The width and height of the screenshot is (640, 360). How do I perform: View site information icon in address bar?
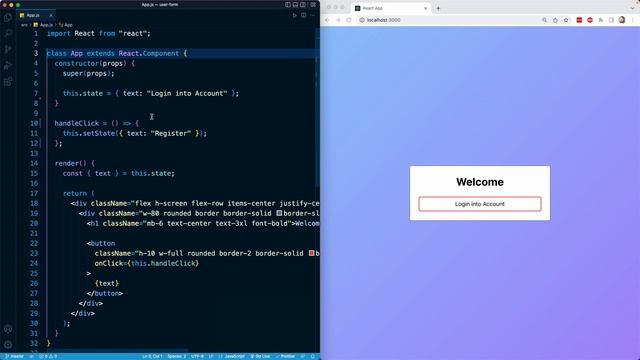[x=362, y=20]
